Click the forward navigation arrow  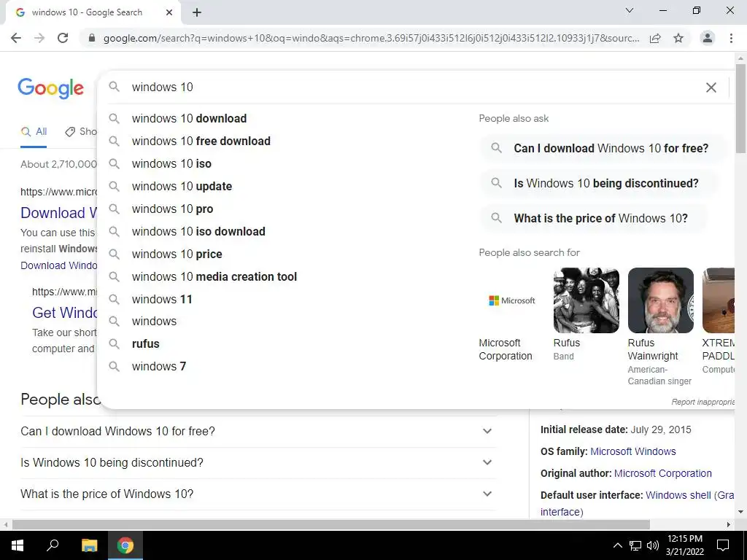[39, 38]
